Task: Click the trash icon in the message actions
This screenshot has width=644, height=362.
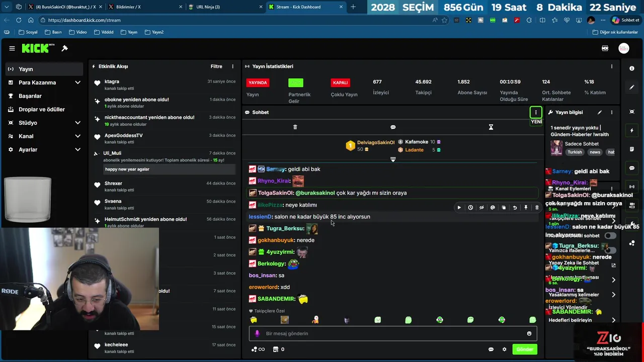Action: [537, 208]
